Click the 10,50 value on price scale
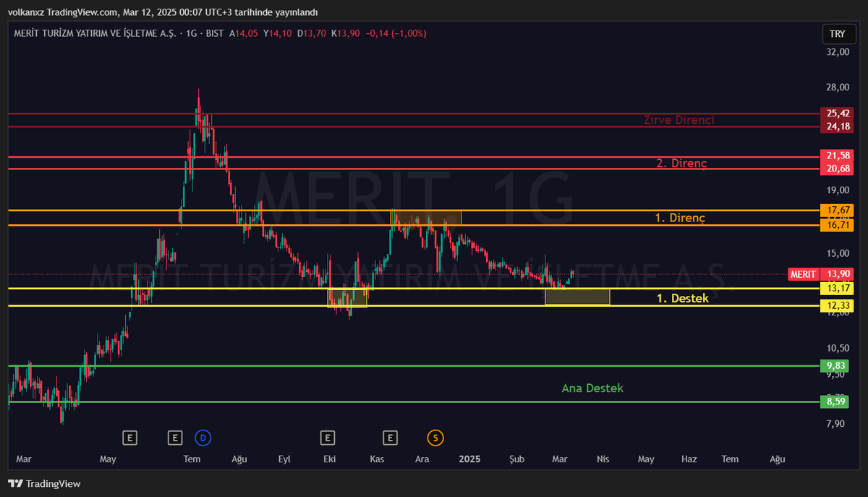This screenshot has height=497, width=868. (x=838, y=348)
